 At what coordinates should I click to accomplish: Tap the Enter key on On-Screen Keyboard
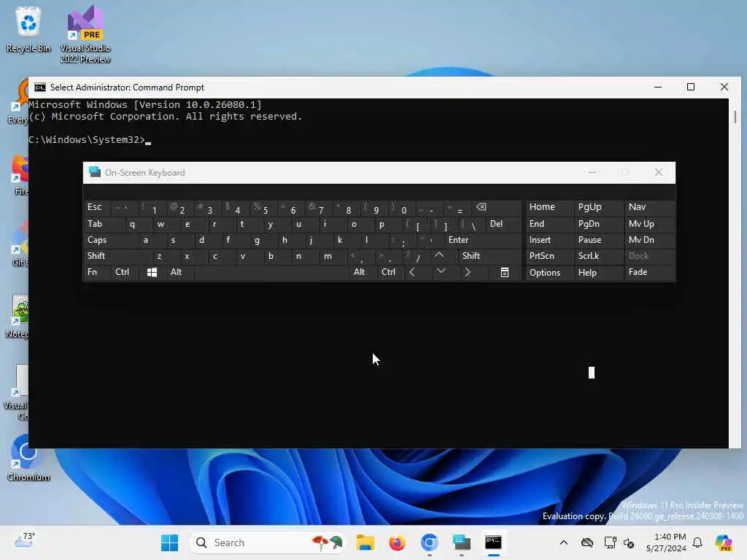[483, 240]
